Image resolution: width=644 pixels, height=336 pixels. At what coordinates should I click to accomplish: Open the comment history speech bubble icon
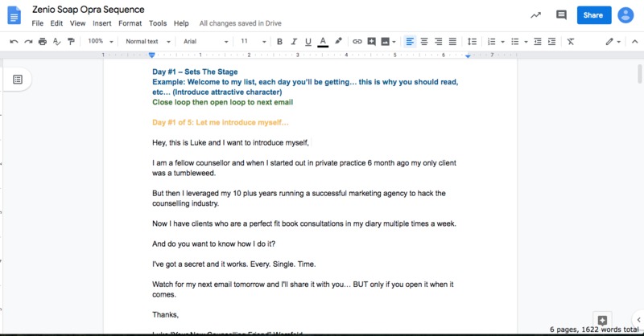point(561,15)
